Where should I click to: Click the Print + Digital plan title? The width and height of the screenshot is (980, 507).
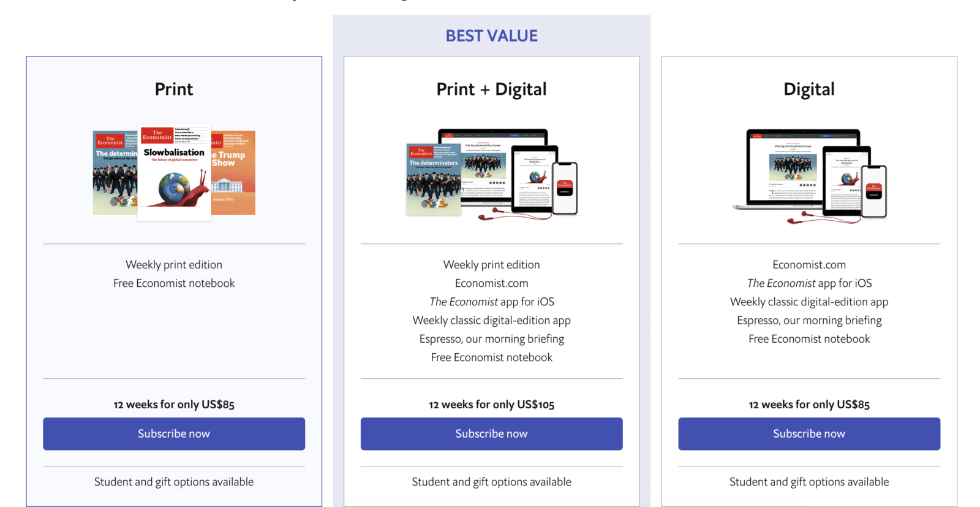[491, 90]
